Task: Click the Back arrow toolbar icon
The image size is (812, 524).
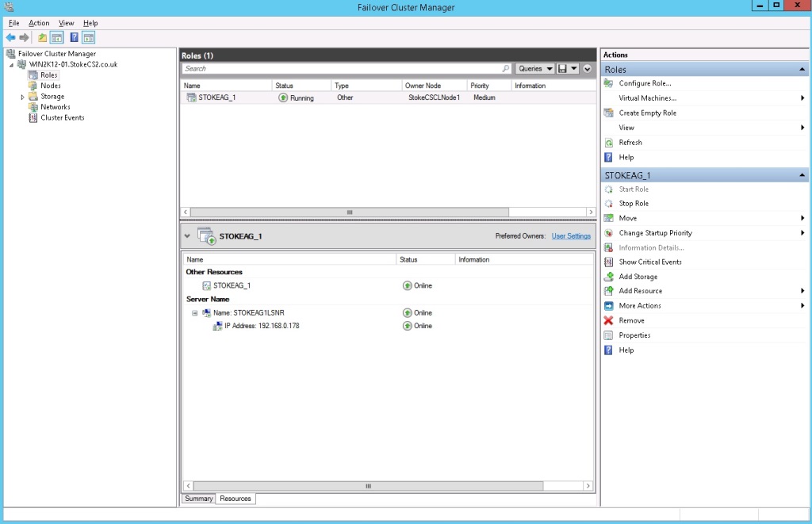Action: [x=10, y=37]
